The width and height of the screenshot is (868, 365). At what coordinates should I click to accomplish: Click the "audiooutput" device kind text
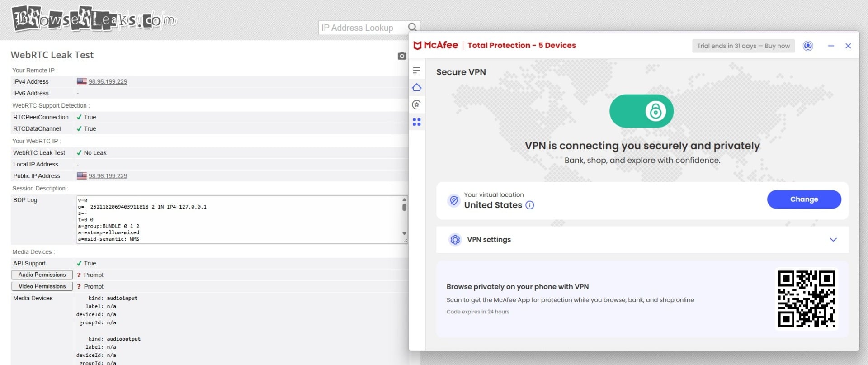pyautogui.click(x=123, y=339)
